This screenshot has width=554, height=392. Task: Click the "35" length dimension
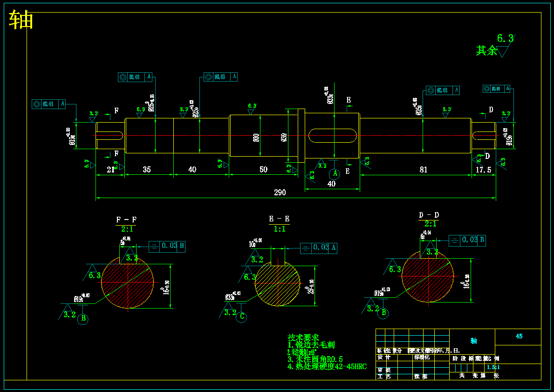(x=147, y=170)
